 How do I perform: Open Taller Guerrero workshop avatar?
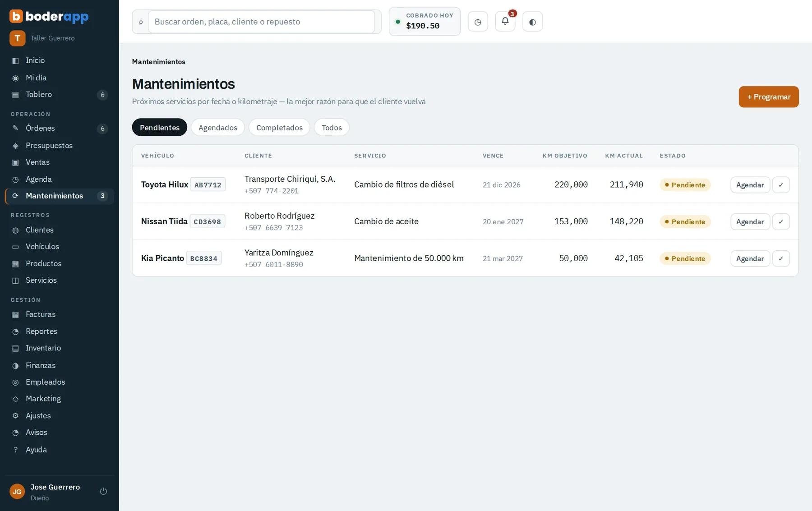[x=17, y=38]
